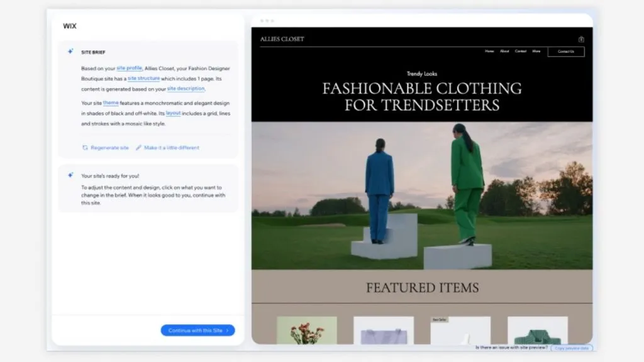This screenshot has width=644, height=362.
Task: Open the site profile link
Action: (130, 68)
